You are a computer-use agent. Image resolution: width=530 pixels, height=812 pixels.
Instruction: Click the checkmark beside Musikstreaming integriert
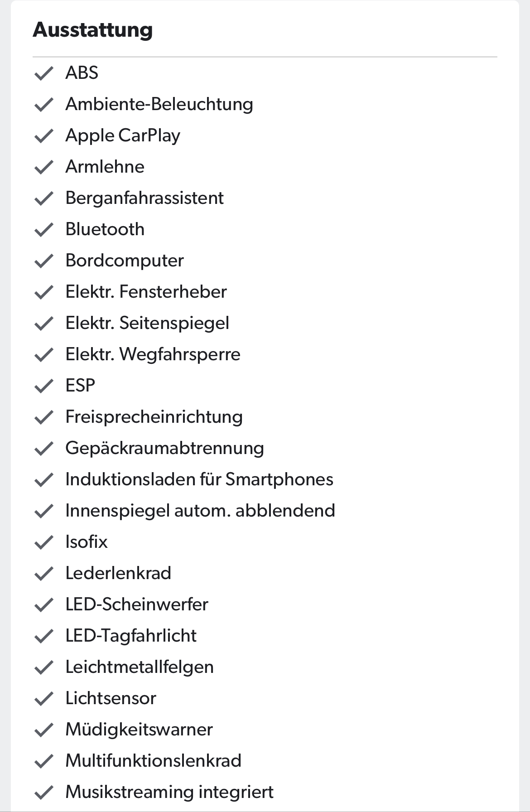point(44,793)
